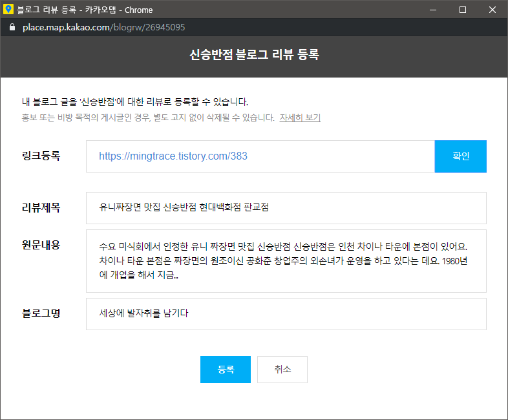Click the Kakao Map favicon in title bar
Viewport: 508px width, 420px height.
(8, 10)
